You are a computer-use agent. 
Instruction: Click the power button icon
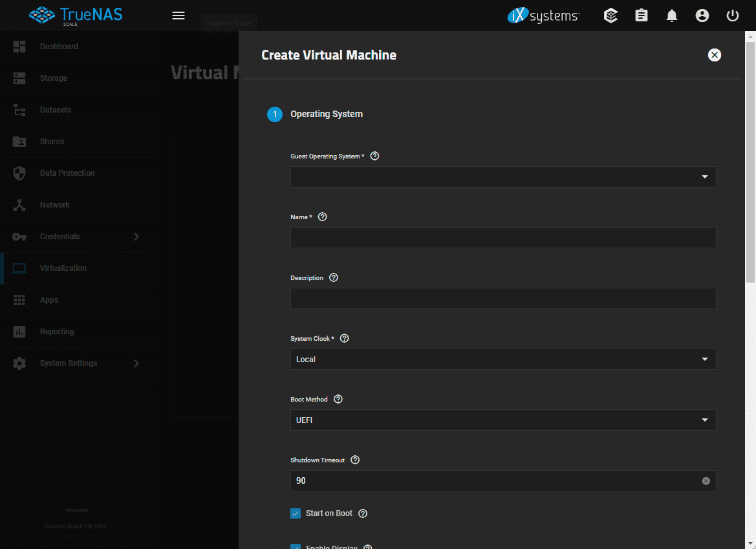pyautogui.click(x=732, y=15)
